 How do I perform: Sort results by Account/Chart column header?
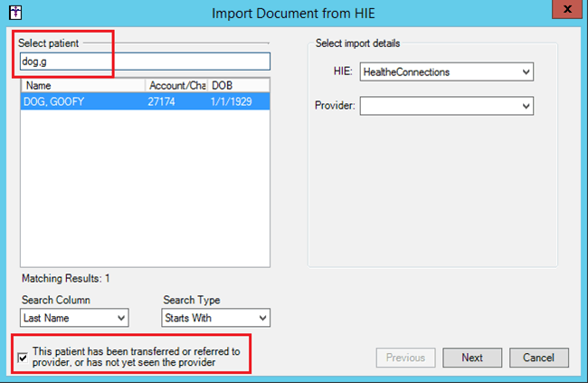pos(176,85)
